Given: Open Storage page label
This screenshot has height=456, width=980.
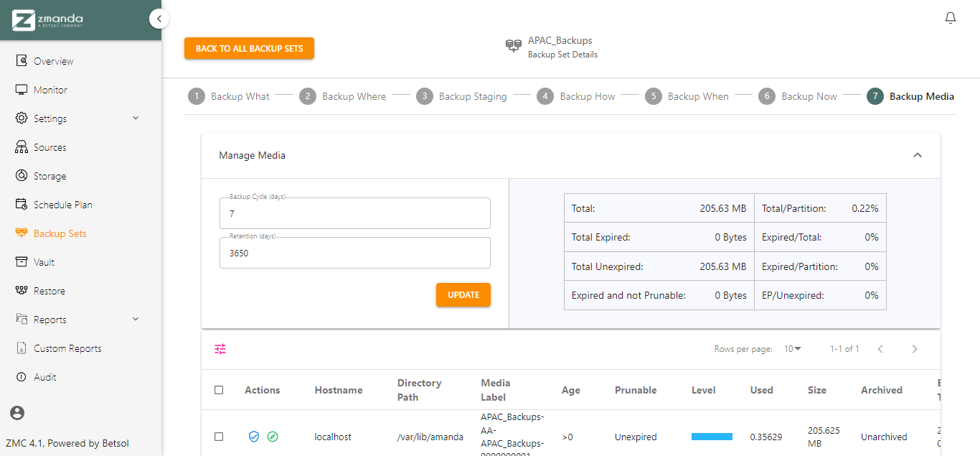Looking at the screenshot, I should (x=50, y=176).
